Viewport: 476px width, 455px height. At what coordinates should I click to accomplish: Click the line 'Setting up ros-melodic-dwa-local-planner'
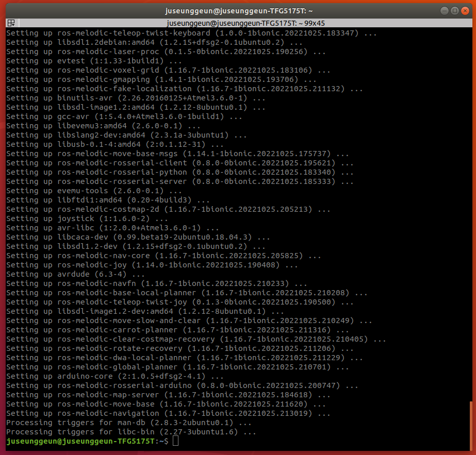click(x=184, y=358)
